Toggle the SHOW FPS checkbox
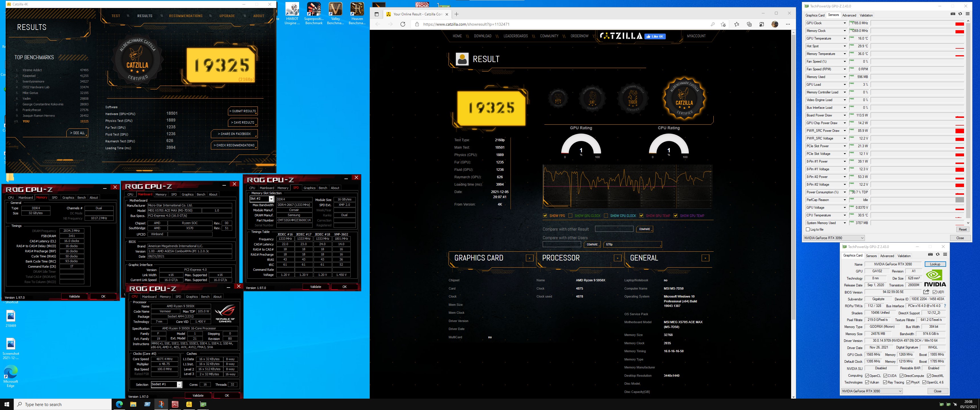Image resolution: width=980 pixels, height=410 pixels. pyautogui.click(x=545, y=216)
